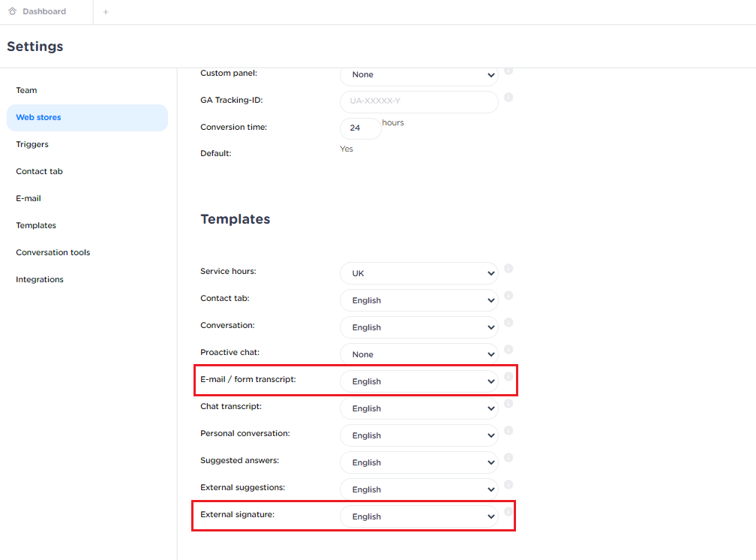756x560 pixels.
Task: Open info for the Conversation template setting
Action: click(508, 323)
